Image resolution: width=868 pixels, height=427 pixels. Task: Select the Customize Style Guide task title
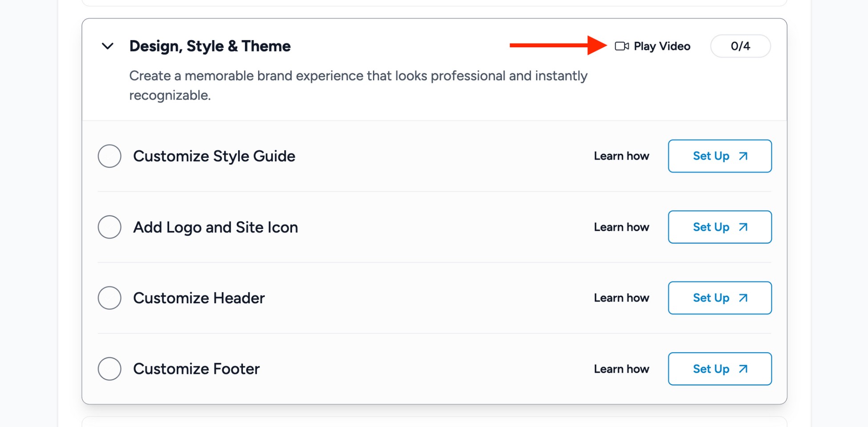pyautogui.click(x=214, y=156)
